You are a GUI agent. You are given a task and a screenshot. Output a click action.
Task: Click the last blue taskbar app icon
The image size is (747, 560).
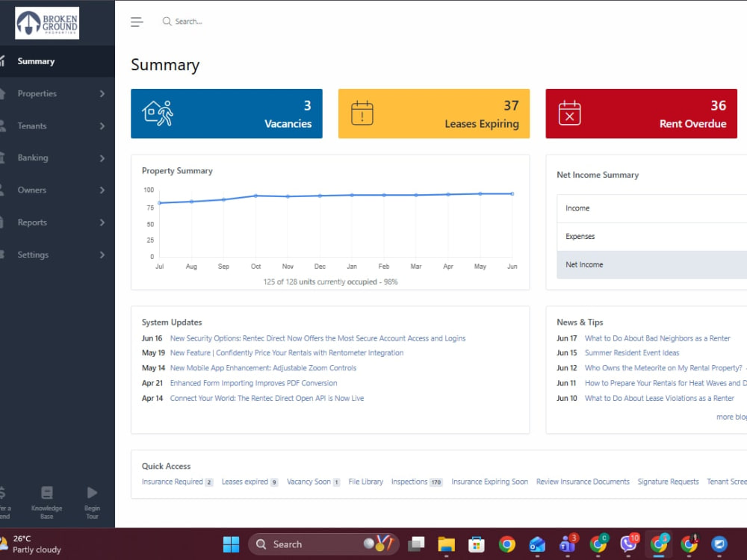[x=719, y=544]
